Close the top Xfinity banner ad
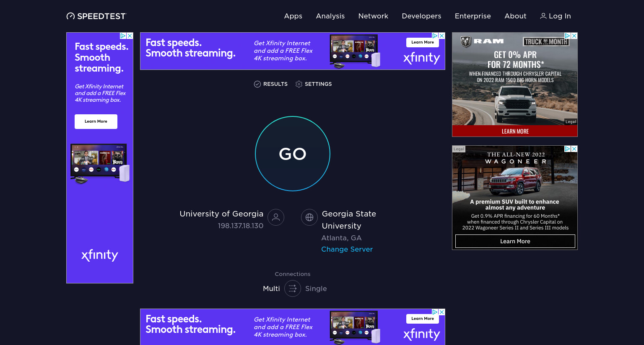644x345 pixels. tap(441, 36)
